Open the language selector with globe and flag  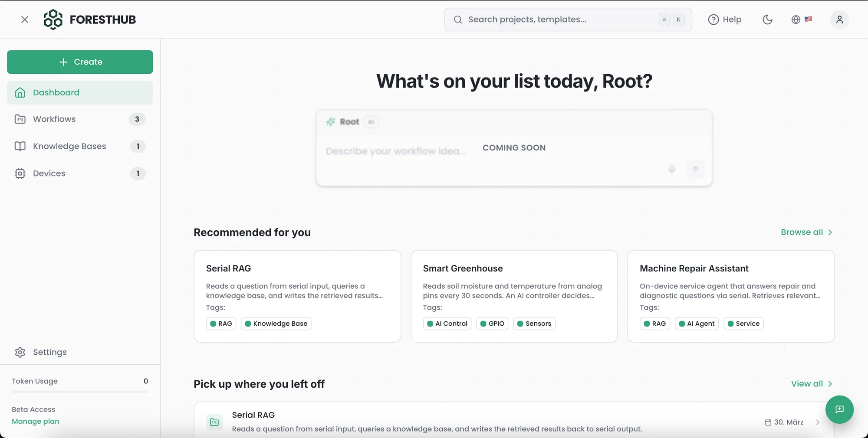click(802, 20)
